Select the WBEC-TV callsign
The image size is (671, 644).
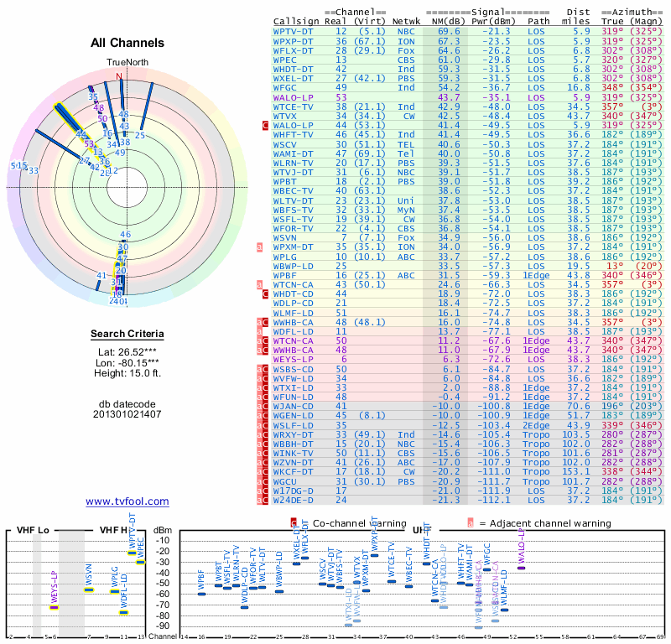coord(293,191)
